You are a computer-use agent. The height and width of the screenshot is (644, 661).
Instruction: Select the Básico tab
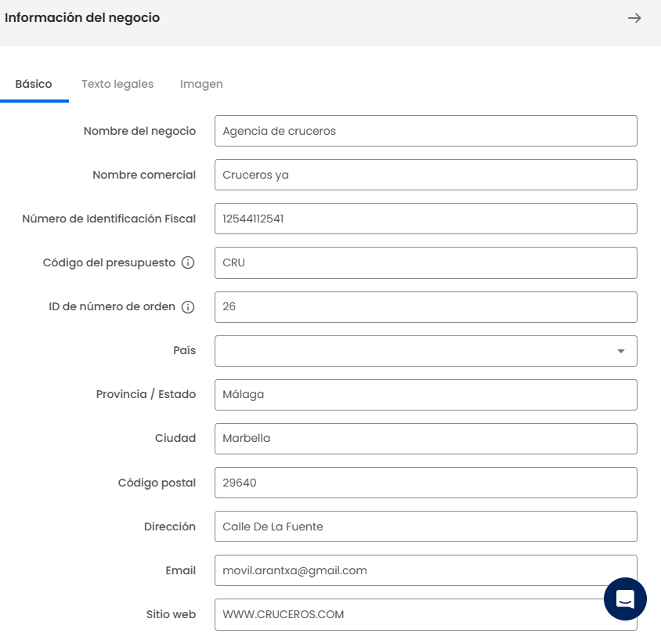(x=34, y=83)
